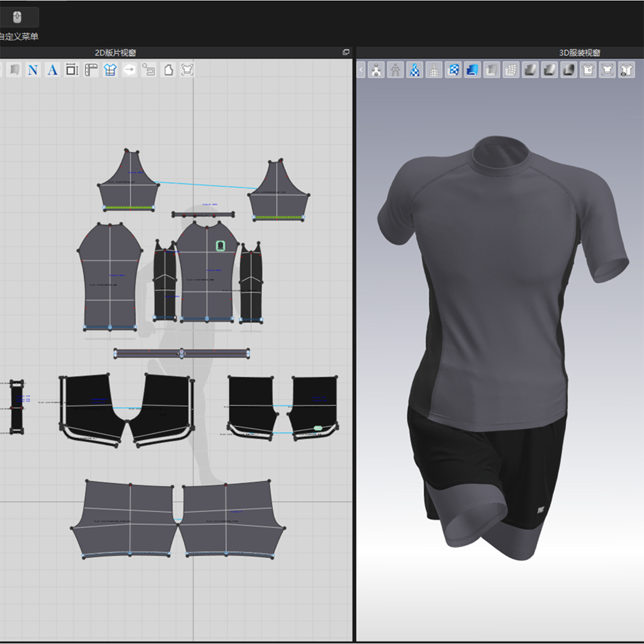Image resolution: width=644 pixels, height=644 pixels.
Task: Toggle the blue checkered avatar texture icon
Action: click(x=415, y=70)
